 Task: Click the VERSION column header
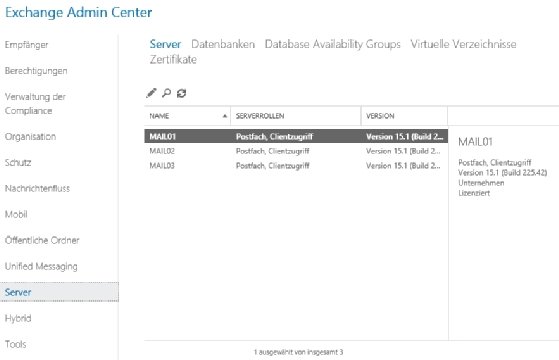(x=404, y=116)
